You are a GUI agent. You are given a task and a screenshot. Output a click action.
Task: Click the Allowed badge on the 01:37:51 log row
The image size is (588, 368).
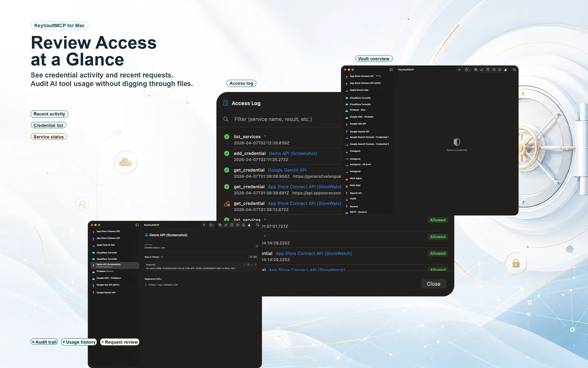(438, 220)
